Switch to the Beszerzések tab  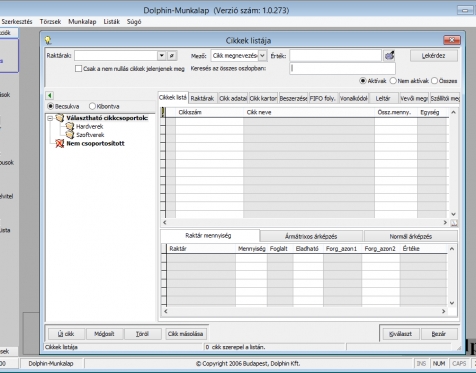pos(293,99)
